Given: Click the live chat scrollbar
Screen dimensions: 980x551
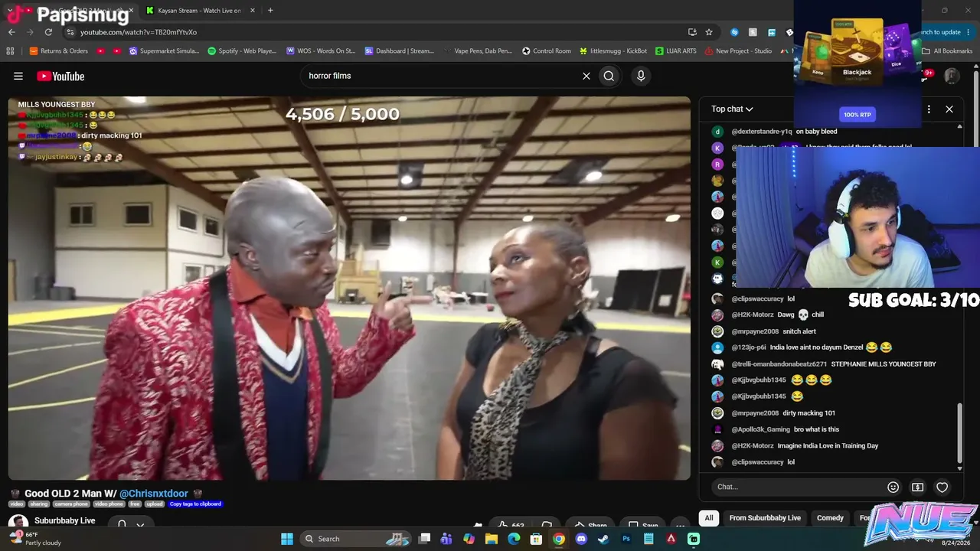Looking at the screenshot, I should click(x=960, y=432).
